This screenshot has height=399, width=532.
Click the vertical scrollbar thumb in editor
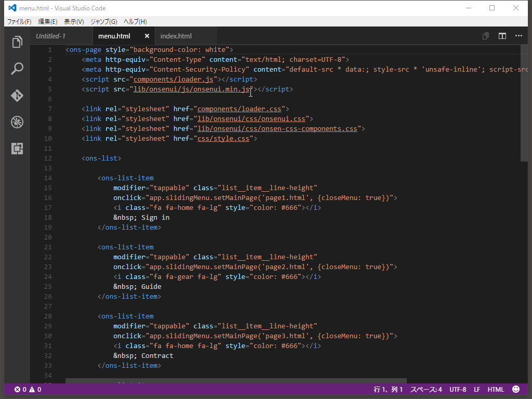coord(524,103)
